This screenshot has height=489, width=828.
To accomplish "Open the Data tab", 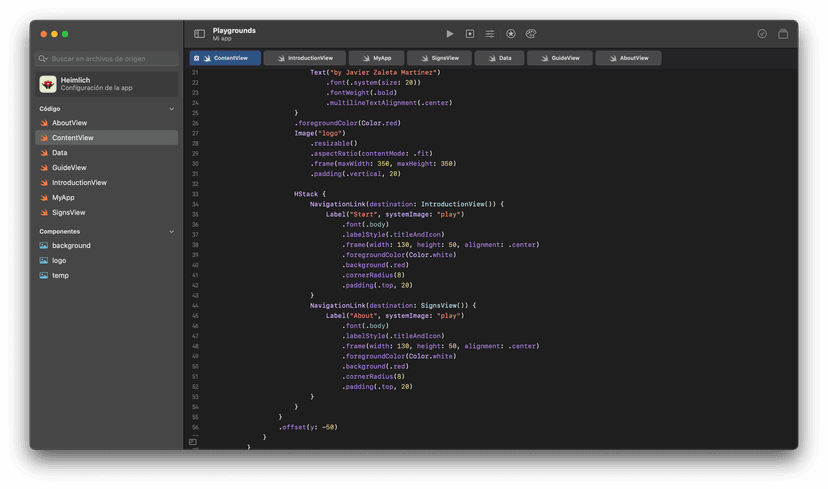I will coord(499,58).
